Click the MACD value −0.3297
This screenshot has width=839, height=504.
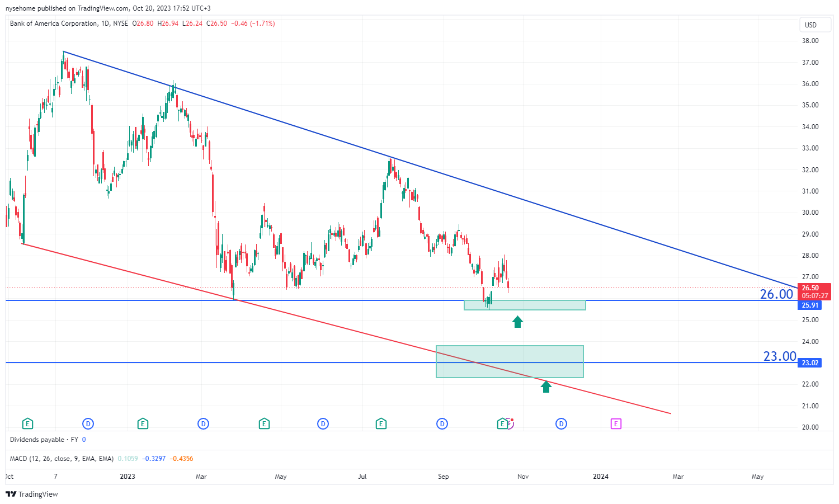(153, 459)
